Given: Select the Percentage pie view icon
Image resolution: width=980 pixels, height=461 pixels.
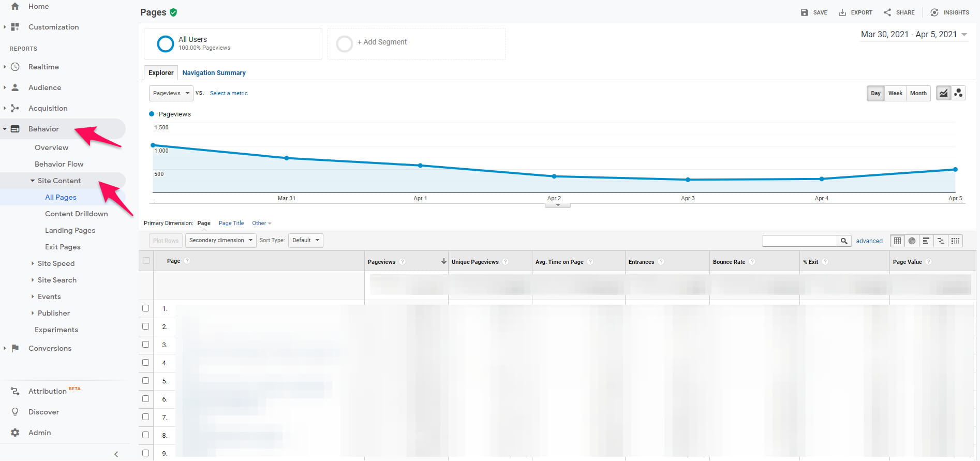Looking at the screenshot, I should coord(912,241).
